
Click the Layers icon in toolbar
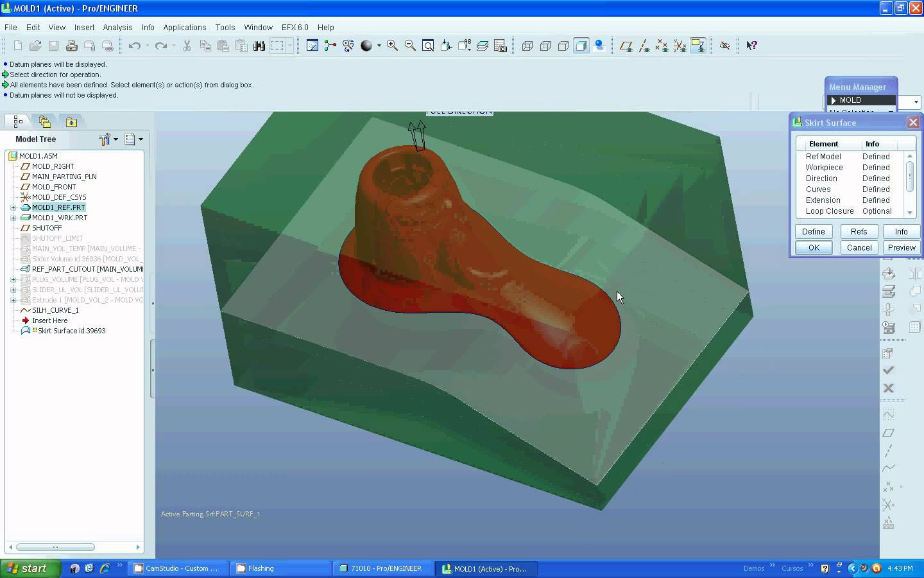[x=482, y=46]
